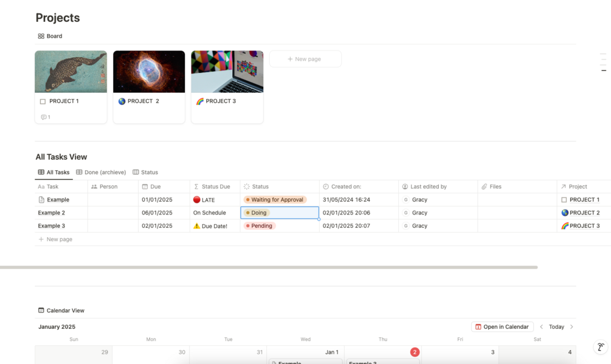Go to the next month with right chevron
611x364 pixels.
[x=571, y=327]
